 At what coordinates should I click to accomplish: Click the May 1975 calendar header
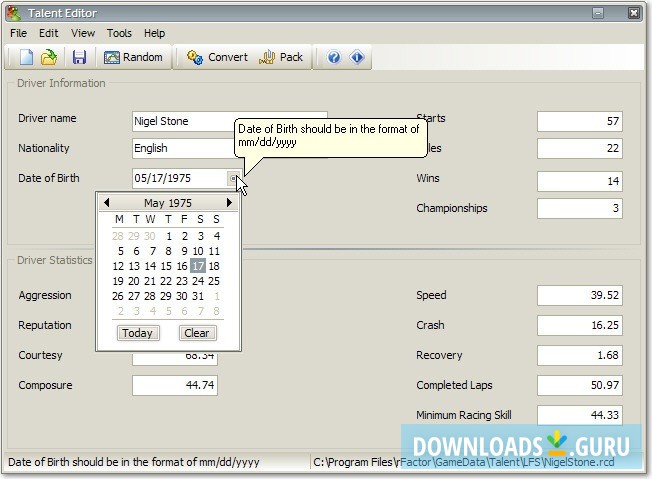(x=168, y=203)
